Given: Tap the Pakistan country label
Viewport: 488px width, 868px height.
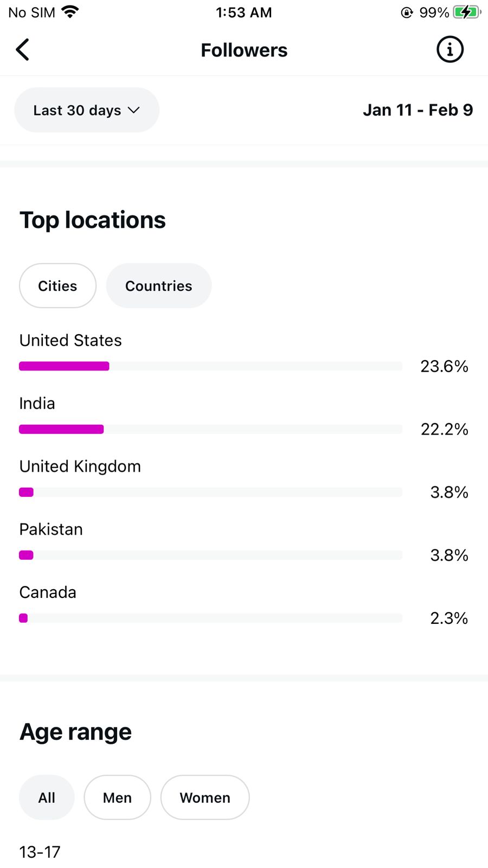Looking at the screenshot, I should click(x=51, y=529).
